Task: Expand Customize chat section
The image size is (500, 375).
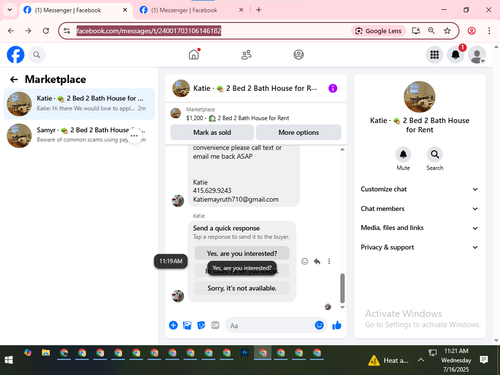Action: (x=419, y=189)
